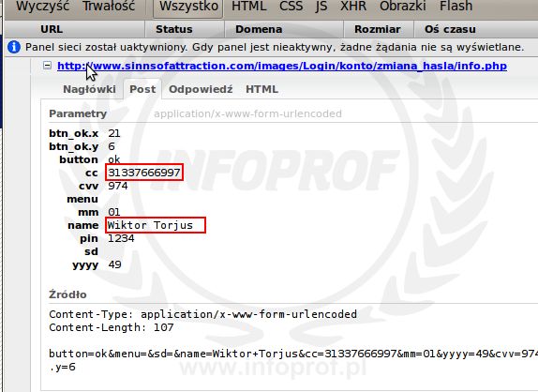The width and height of the screenshot is (538, 392).
Task: Filter requests by CSS
Action: click(x=291, y=6)
